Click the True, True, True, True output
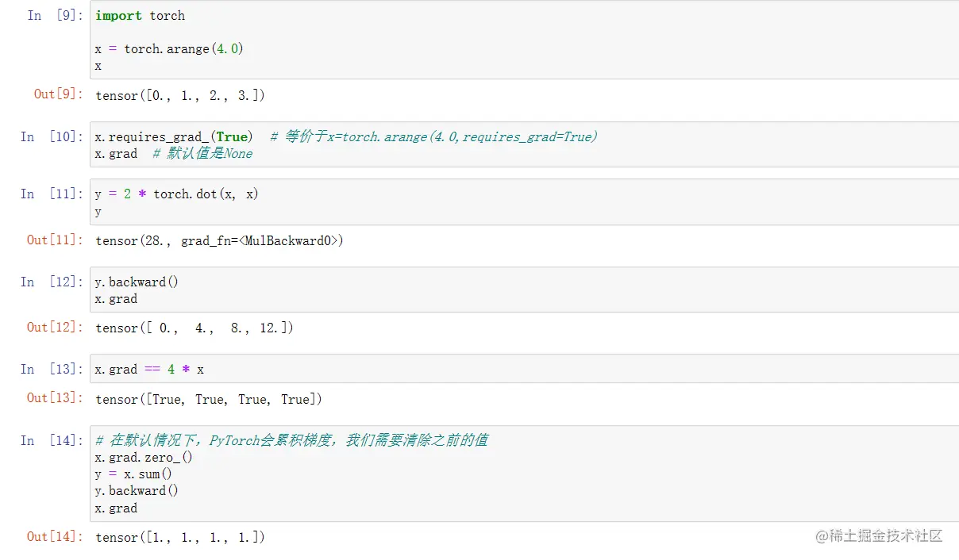Viewport: 959px width, 560px height. click(x=209, y=400)
